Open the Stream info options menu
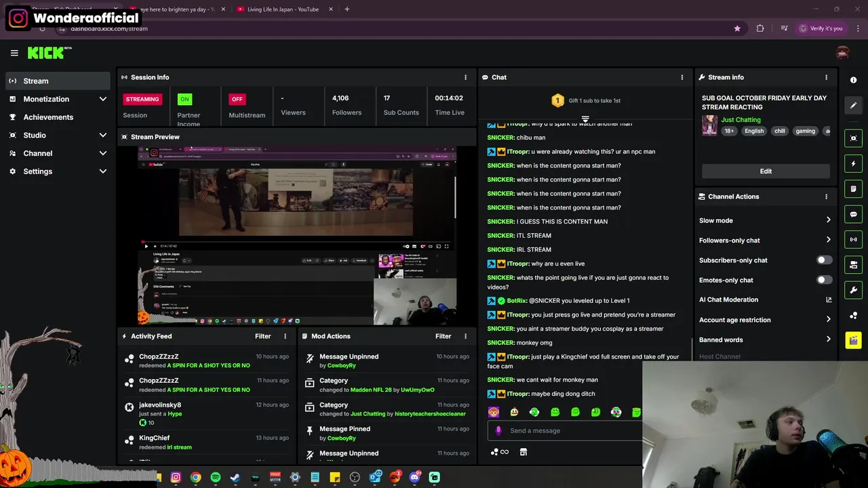The width and height of the screenshot is (868, 488). (826, 77)
